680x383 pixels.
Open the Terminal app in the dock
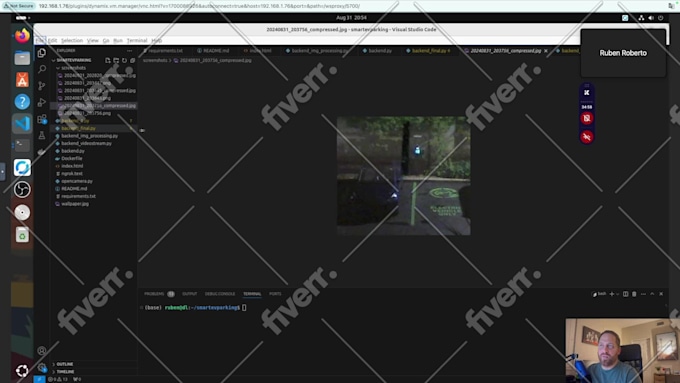pyautogui.click(x=22, y=145)
